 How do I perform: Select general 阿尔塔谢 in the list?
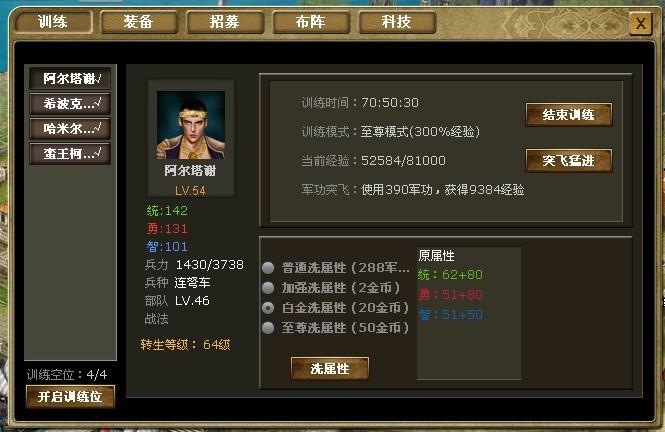click(70, 78)
